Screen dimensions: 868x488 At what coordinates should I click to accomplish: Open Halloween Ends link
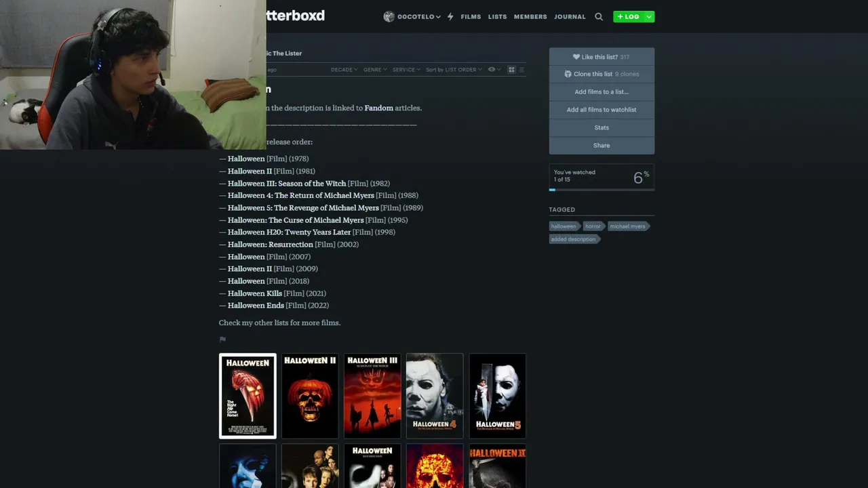pyautogui.click(x=256, y=305)
